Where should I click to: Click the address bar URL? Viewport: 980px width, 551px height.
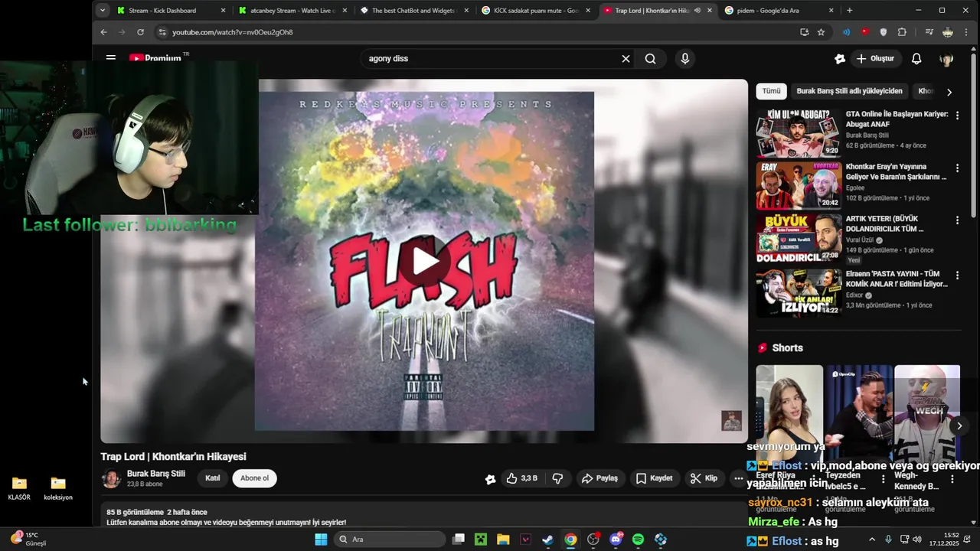[x=233, y=32]
